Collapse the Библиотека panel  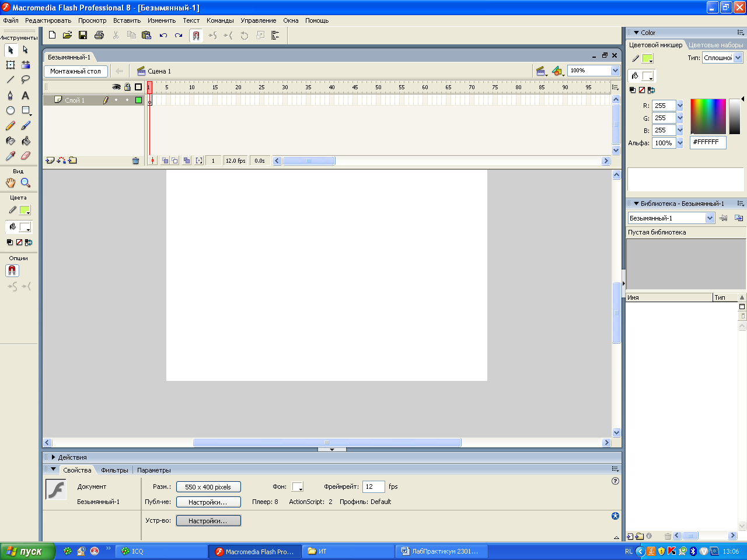[x=637, y=204]
